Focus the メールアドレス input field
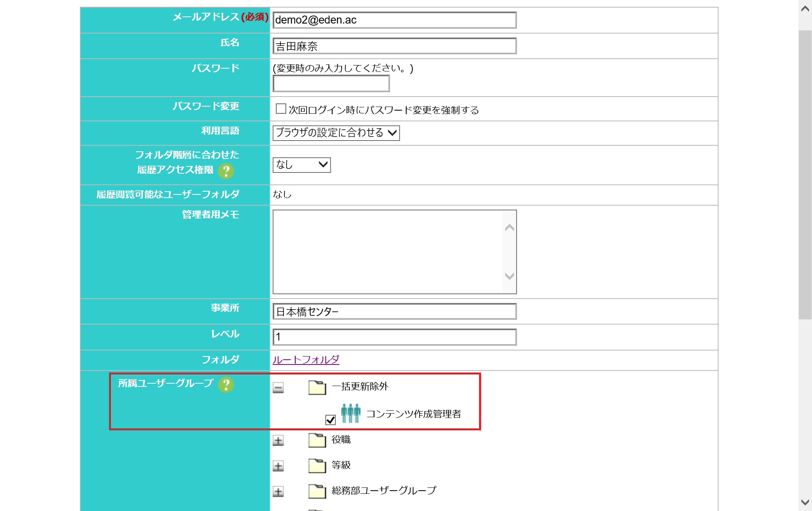 click(395, 20)
